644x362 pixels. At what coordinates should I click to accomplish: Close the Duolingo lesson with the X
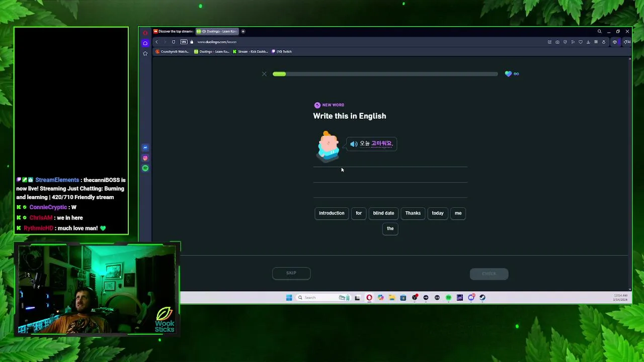[x=264, y=74]
